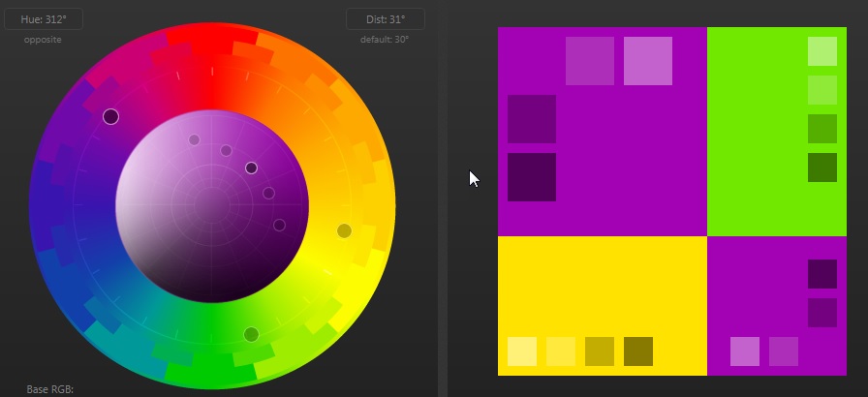Viewport: 868px width, 397px height.
Task: Pick the medium-dark green swatch in the green panel
Action: click(822, 129)
